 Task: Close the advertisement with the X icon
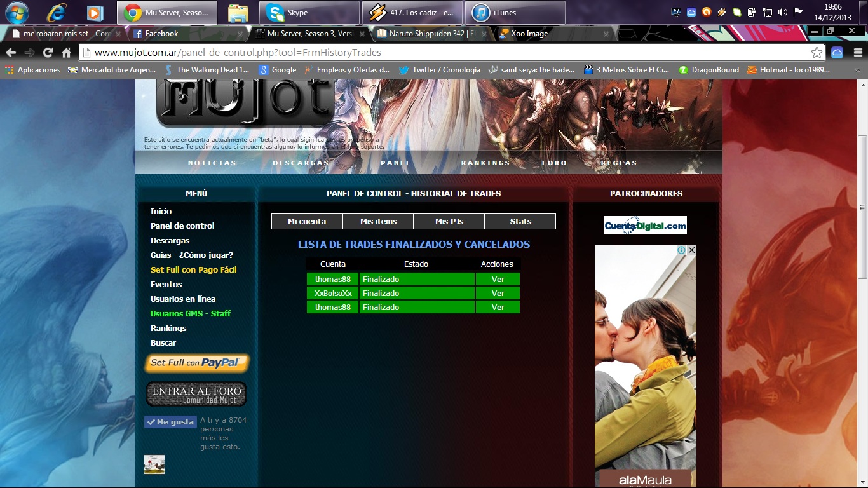691,250
